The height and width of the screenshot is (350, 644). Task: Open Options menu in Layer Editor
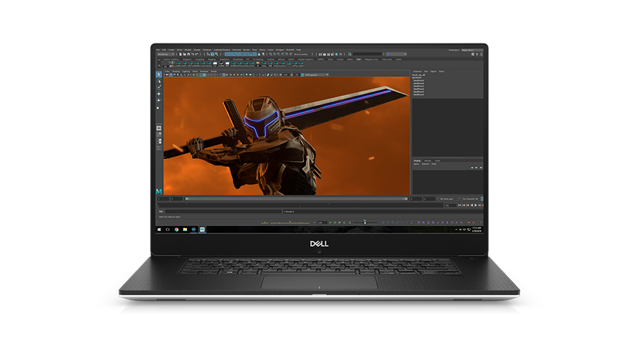[426, 164]
